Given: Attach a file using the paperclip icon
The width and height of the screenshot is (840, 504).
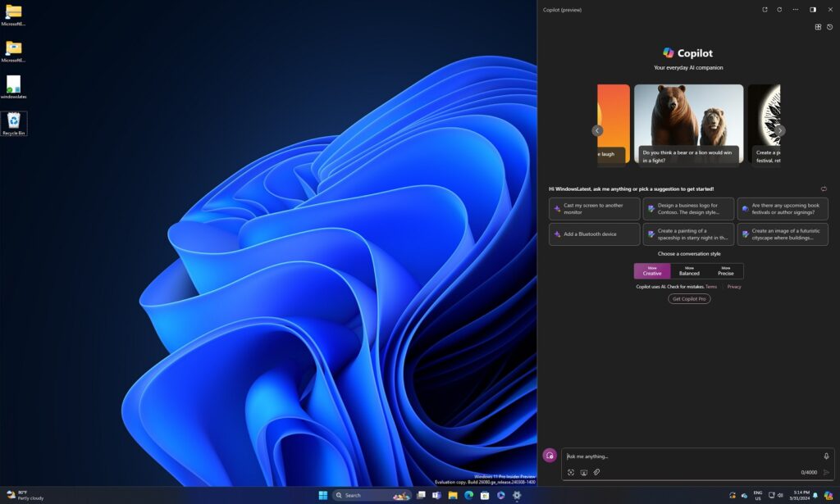Looking at the screenshot, I should point(596,472).
